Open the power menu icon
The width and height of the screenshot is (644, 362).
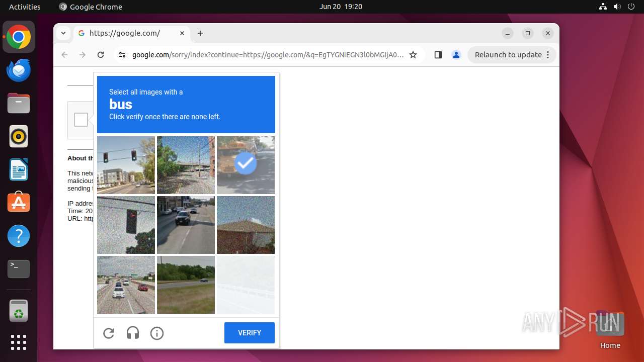pos(630,7)
